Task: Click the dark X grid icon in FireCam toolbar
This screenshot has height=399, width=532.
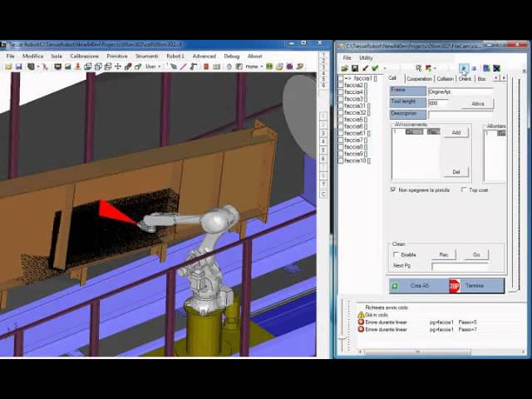Action: pos(497,68)
